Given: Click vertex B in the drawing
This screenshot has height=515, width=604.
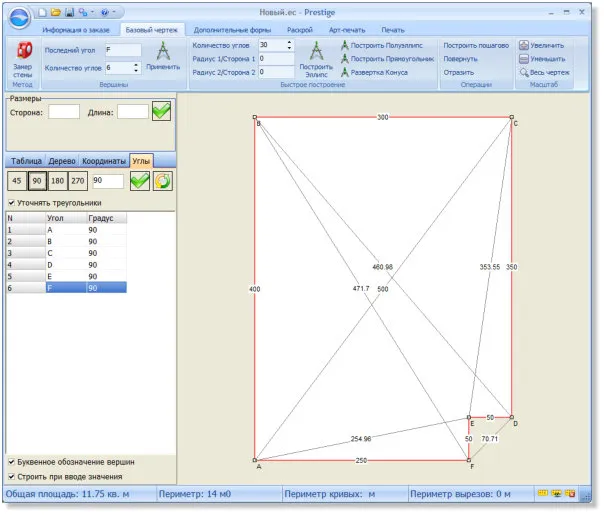Looking at the screenshot, I should click(255, 117).
